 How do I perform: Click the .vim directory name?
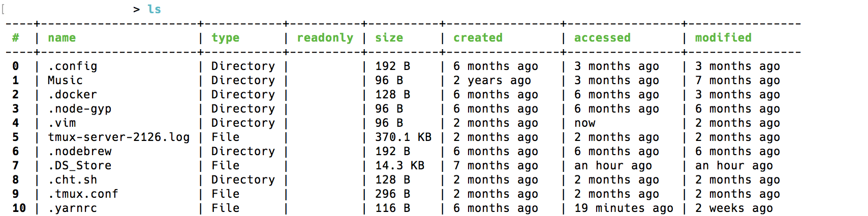pyautogui.click(x=61, y=123)
